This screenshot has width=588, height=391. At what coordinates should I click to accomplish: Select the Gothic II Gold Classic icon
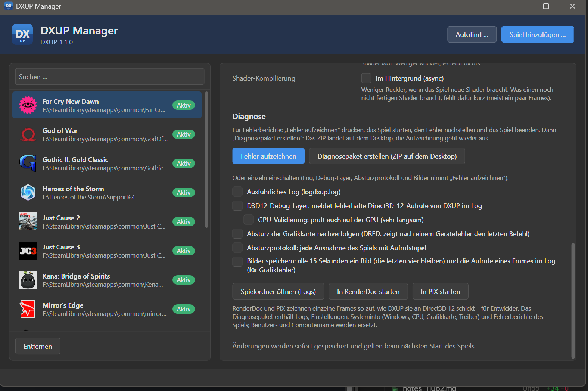click(x=28, y=163)
